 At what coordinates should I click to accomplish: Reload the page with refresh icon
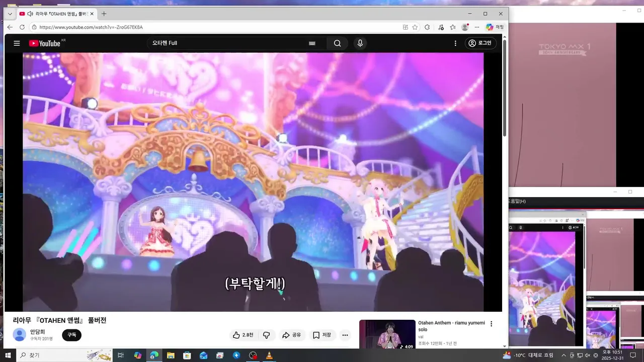(22, 27)
